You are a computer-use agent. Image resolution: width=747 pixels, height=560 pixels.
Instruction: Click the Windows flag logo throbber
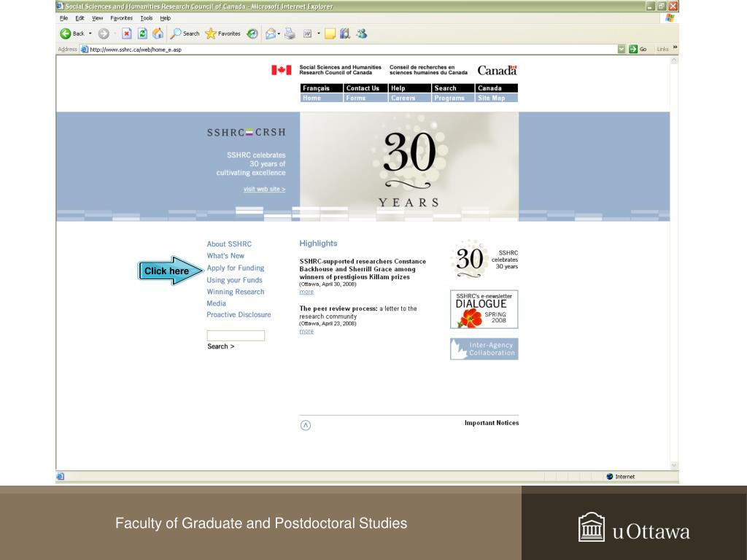[x=670, y=18]
